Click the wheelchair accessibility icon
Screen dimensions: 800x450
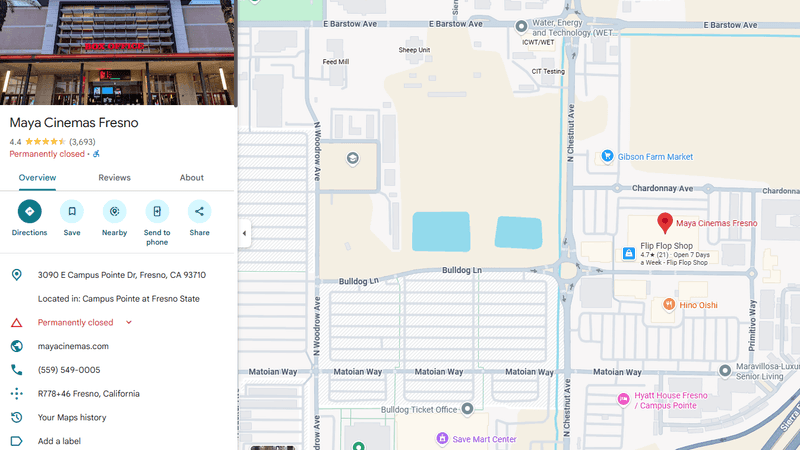[96, 154]
